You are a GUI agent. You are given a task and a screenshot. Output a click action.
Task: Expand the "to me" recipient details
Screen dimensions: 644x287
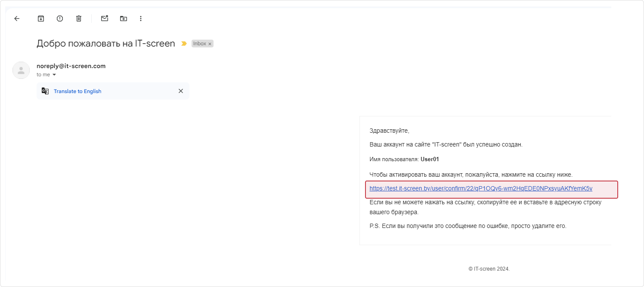(54, 75)
